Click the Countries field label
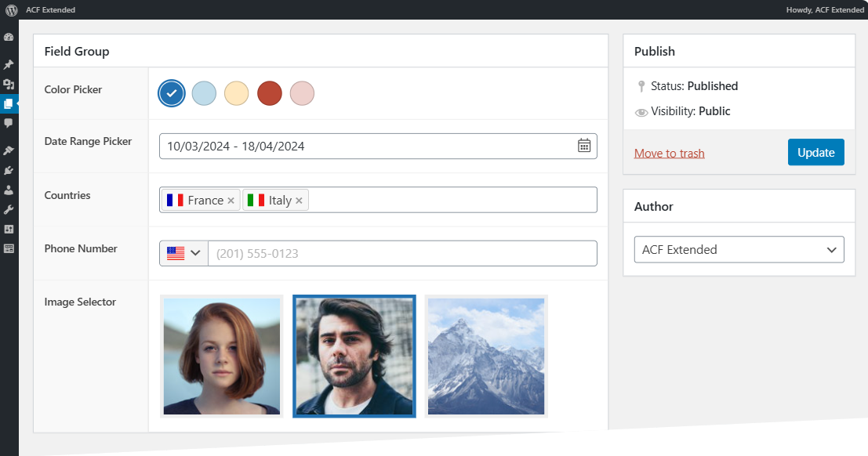 [67, 195]
